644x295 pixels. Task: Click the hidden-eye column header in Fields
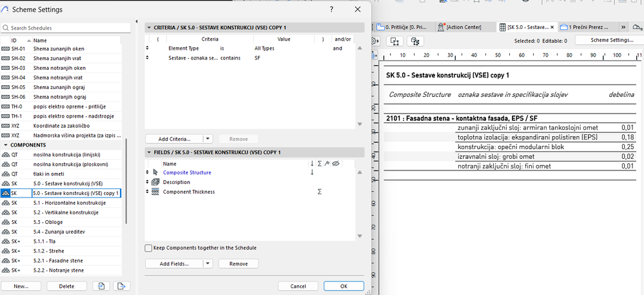coord(336,164)
